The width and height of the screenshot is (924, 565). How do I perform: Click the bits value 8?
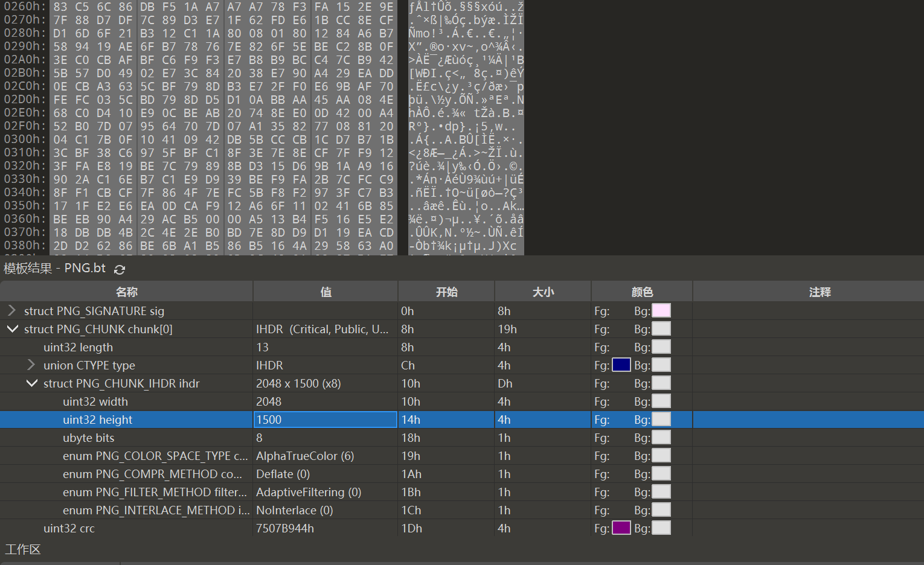pos(259,438)
